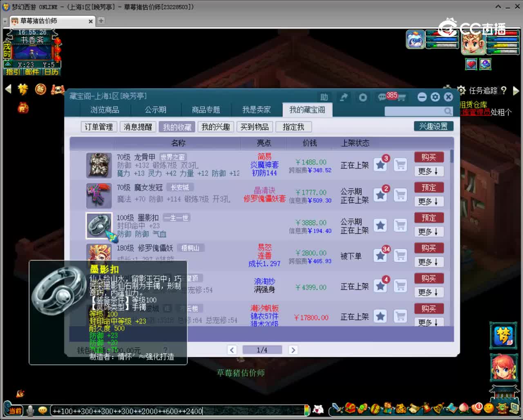Select the 100级 墨影扣 ring thumbnail
This screenshot has height=420, width=523.
99,226
